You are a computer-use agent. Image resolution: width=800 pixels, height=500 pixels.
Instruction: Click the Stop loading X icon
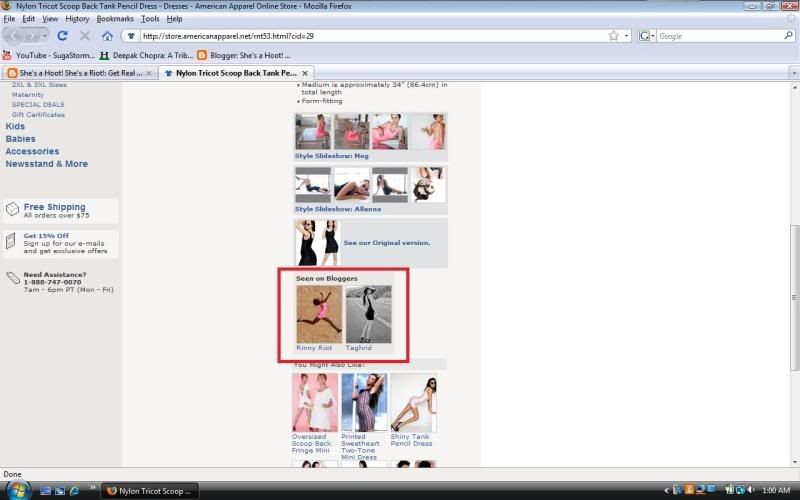(x=85, y=36)
